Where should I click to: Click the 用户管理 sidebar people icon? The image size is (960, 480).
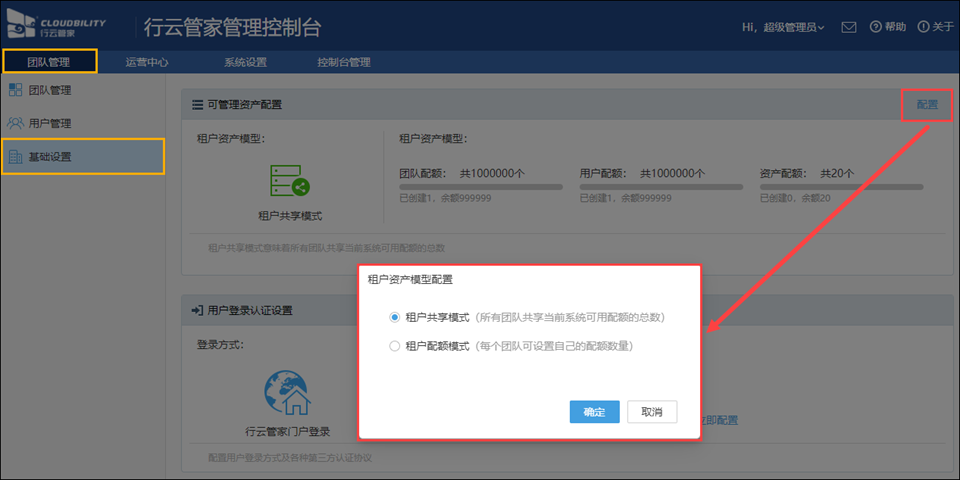tap(15, 123)
